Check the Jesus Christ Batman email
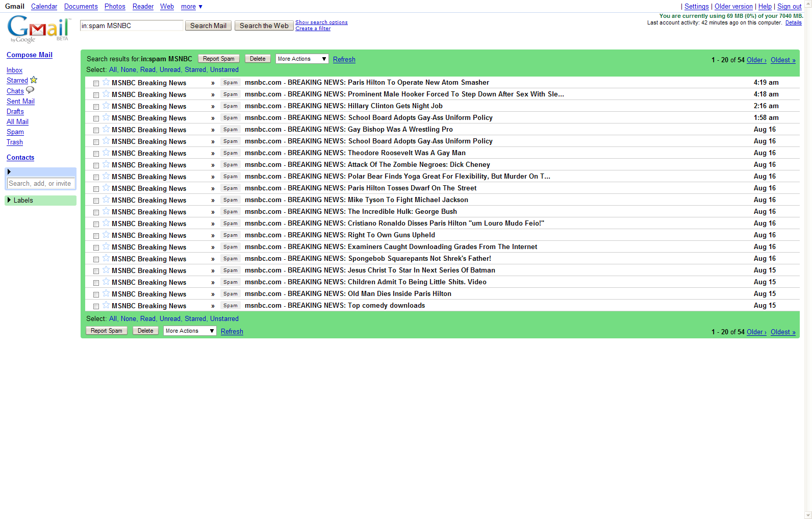Image resolution: width=812 pixels, height=519 pixels. click(96, 271)
